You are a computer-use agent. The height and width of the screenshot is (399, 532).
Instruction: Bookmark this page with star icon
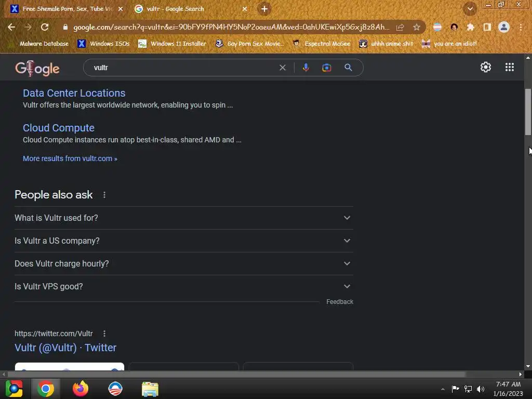(x=416, y=27)
